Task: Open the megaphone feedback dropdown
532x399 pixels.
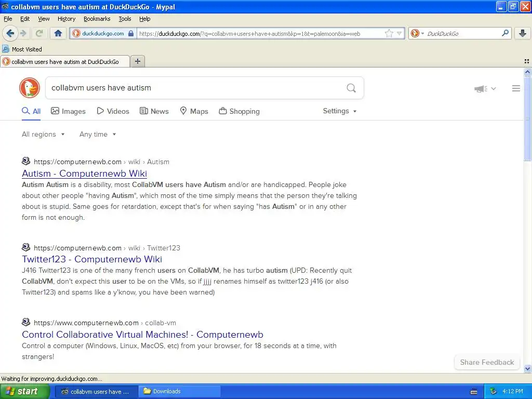Action: (485, 88)
